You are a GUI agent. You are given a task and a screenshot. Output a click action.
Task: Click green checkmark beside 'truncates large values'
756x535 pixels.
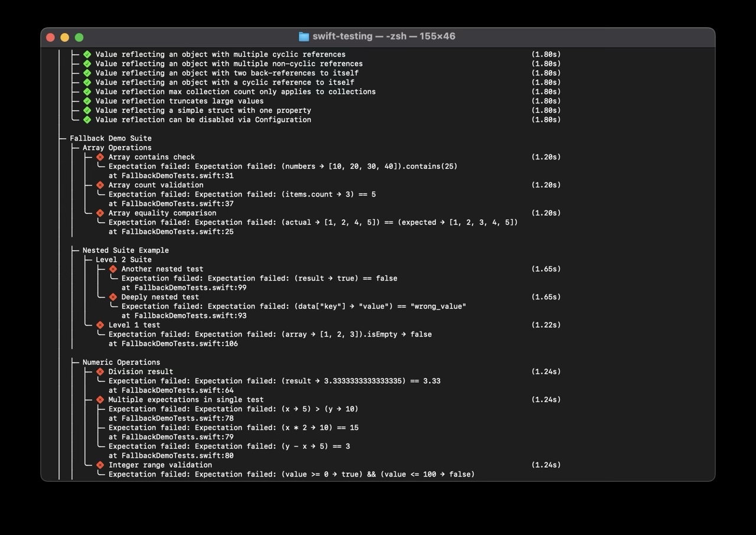click(87, 101)
